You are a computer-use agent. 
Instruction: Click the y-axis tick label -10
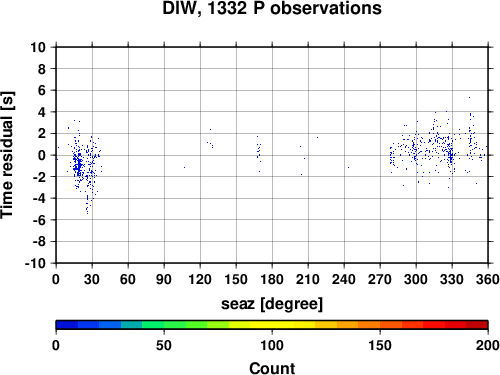pos(35,263)
